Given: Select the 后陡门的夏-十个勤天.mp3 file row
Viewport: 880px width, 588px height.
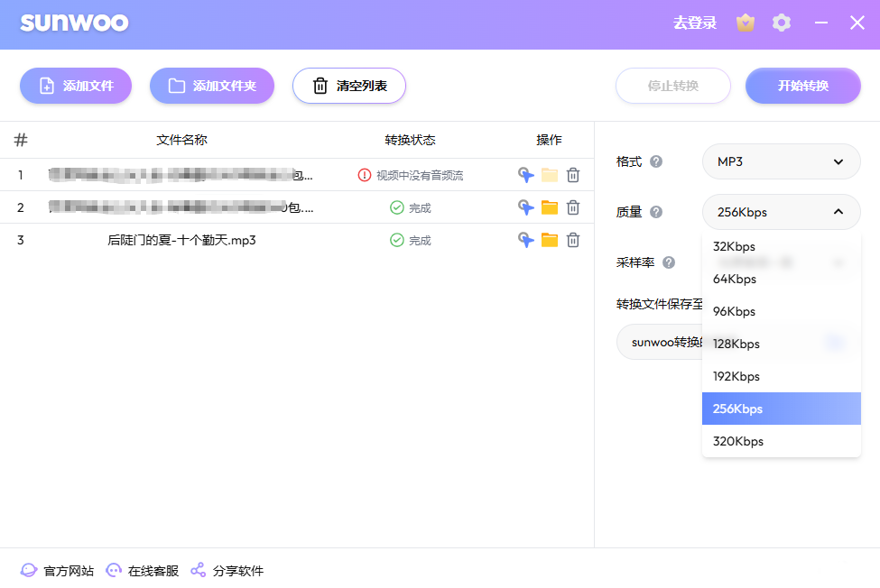Looking at the screenshot, I should [x=181, y=240].
